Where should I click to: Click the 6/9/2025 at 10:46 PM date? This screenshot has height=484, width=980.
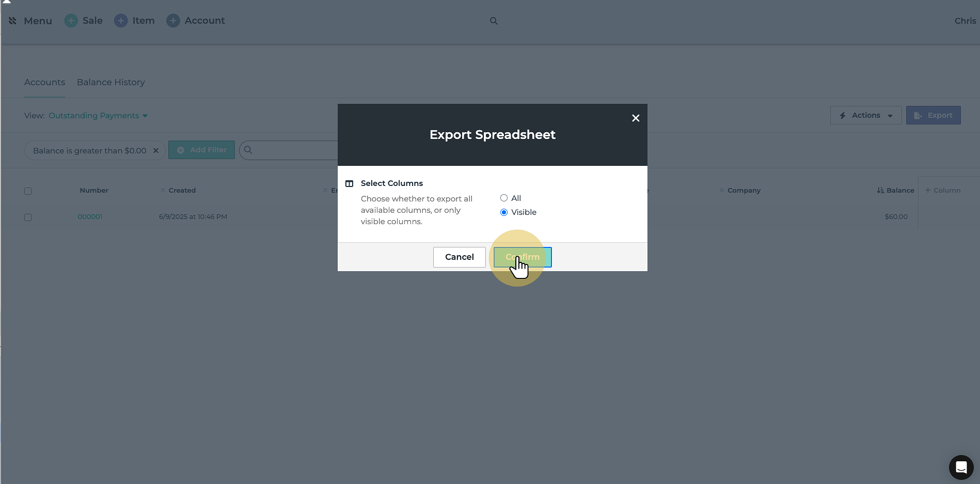(x=193, y=217)
